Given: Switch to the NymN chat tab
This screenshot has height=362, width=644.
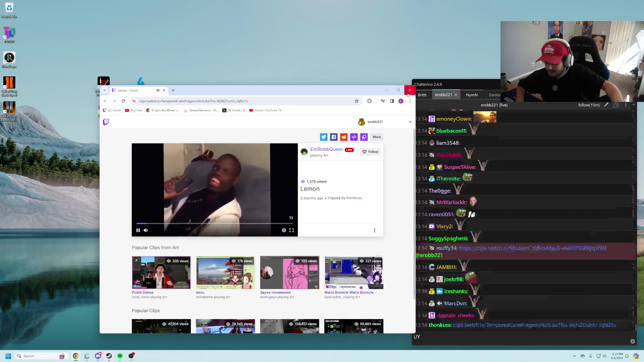Looking at the screenshot, I should pyautogui.click(x=472, y=95).
